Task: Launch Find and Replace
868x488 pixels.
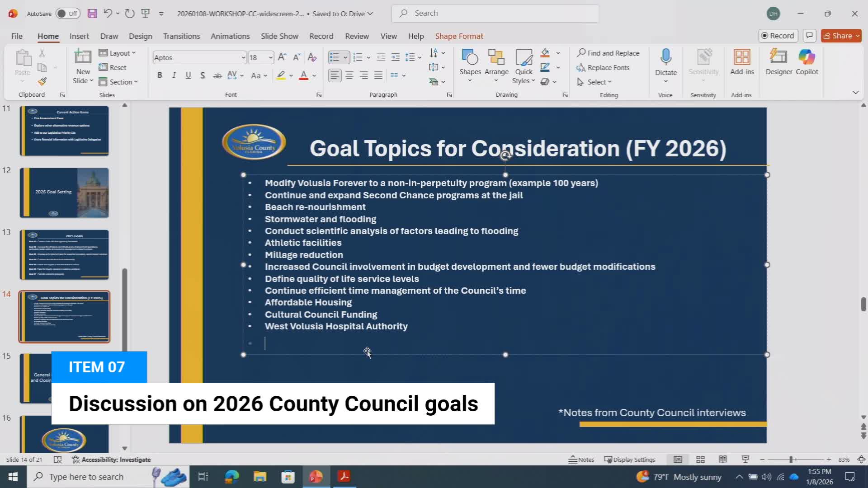Action: 609,53
